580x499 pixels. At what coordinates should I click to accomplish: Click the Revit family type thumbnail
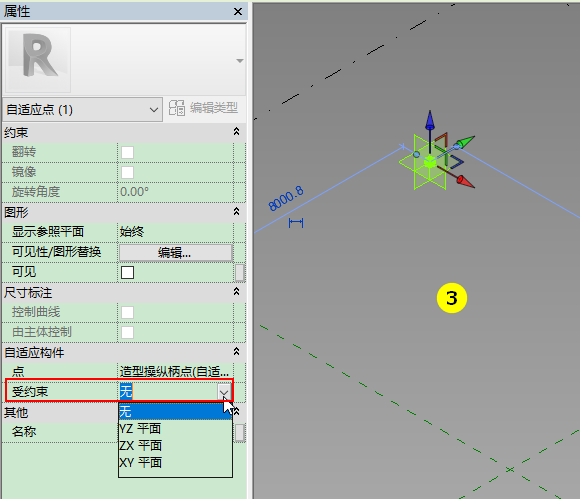point(38,59)
